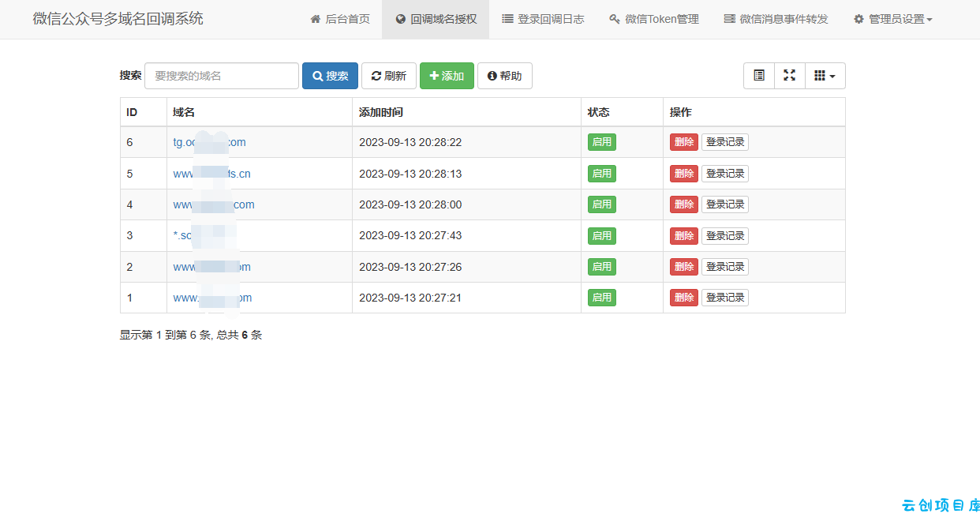Toggle 启用 status for ID 5 row

[x=602, y=173]
